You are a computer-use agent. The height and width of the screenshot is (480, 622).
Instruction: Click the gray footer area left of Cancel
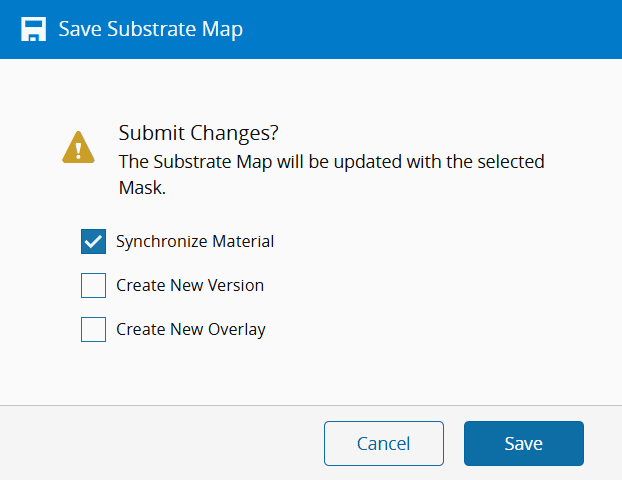point(160,444)
